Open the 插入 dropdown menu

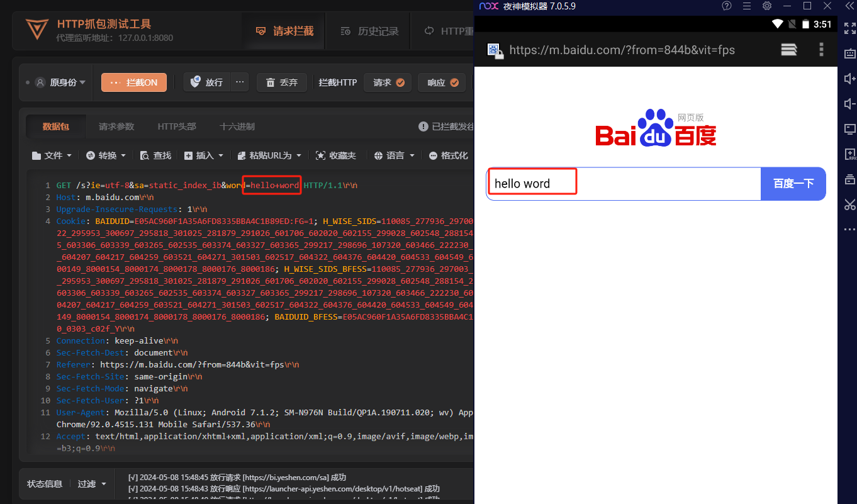(x=204, y=155)
